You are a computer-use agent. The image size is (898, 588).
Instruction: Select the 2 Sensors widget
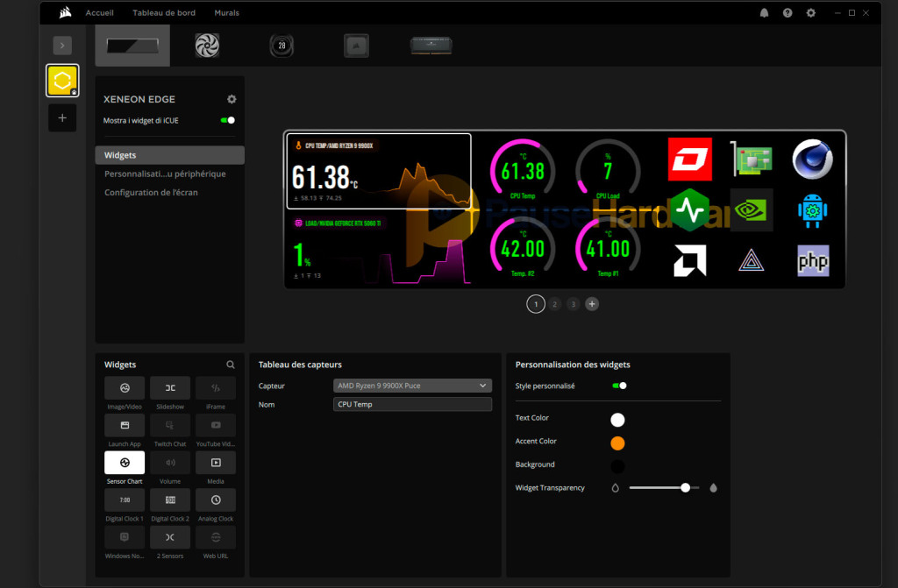pyautogui.click(x=170, y=537)
